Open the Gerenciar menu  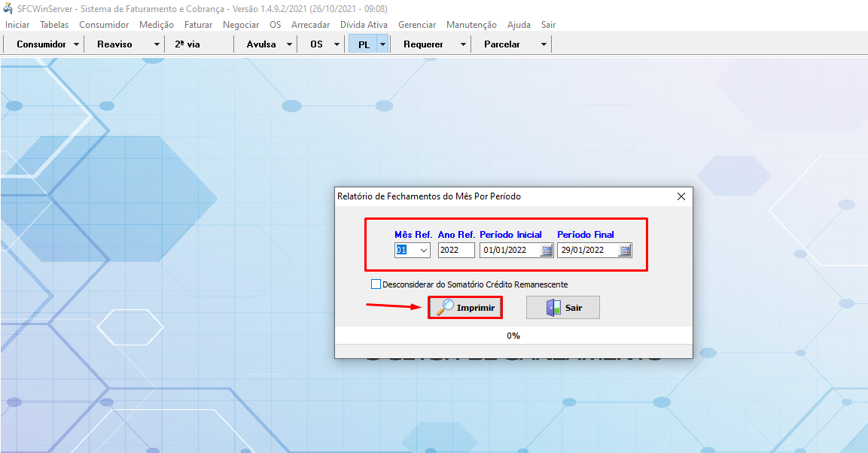point(417,25)
